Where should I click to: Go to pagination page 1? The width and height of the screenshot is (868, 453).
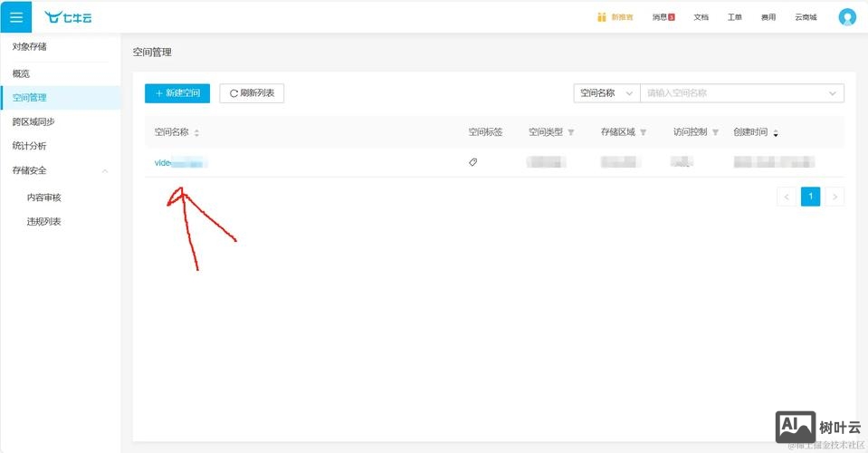[x=810, y=197]
